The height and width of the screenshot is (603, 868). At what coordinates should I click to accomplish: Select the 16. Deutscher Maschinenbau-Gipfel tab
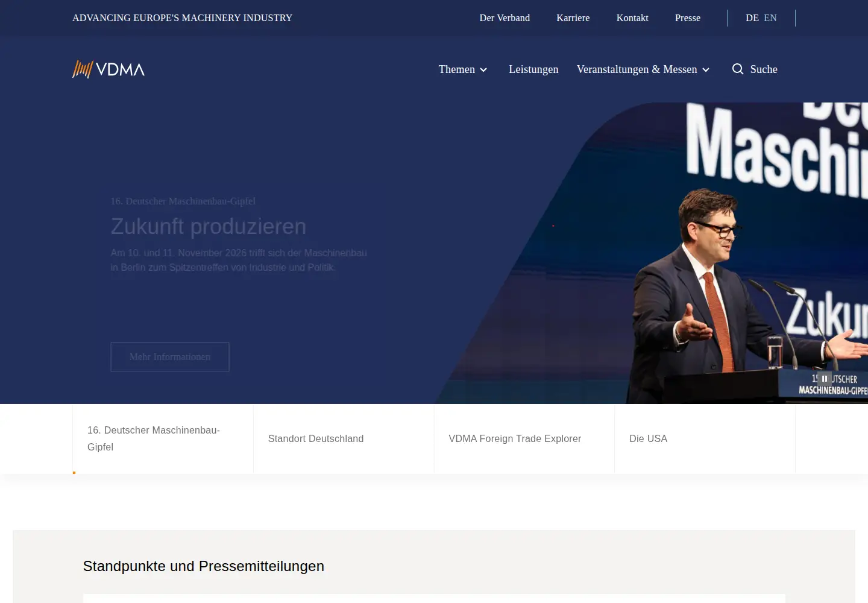point(163,438)
